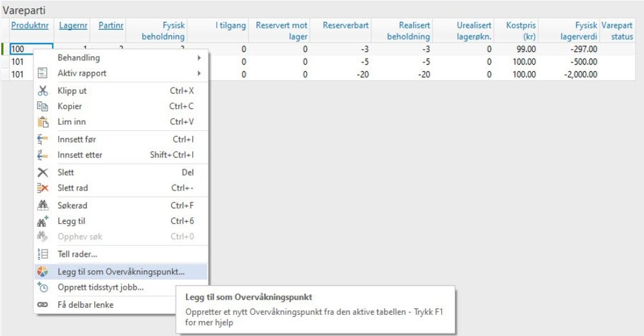Click the Produktnr cell containing 100

tap(30, 49)
